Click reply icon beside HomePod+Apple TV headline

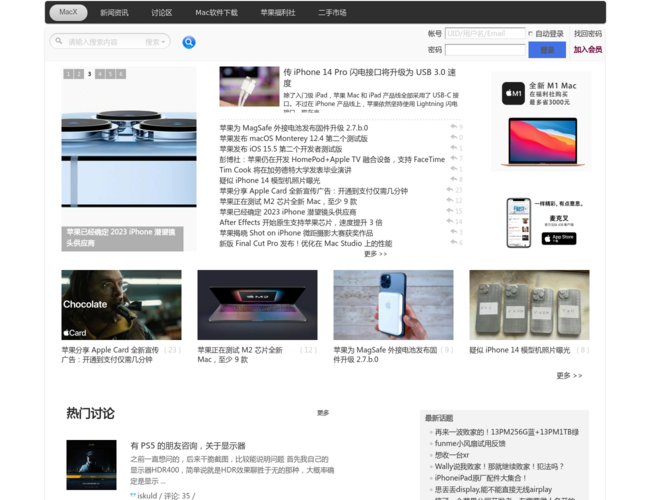click(x=454, y=158)
